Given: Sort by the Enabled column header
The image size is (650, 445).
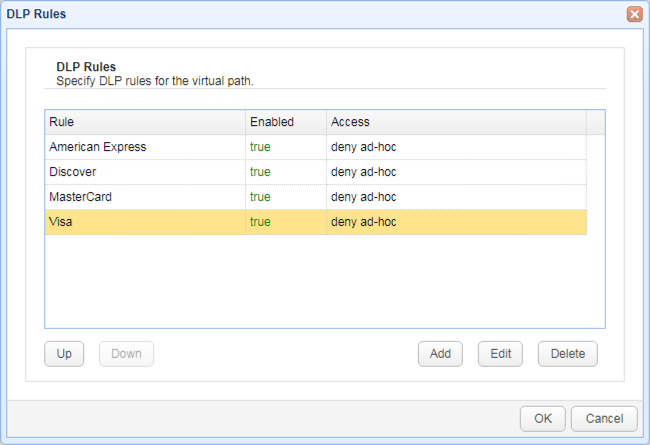Looking at the screenshot, I should click(285, 122).
